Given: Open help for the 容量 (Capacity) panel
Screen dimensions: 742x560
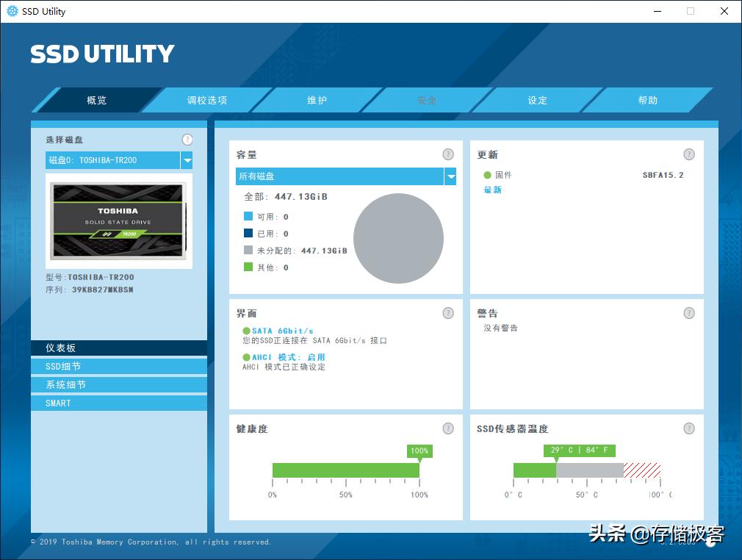Looking at the screenshot, I should tap(448, 154).
